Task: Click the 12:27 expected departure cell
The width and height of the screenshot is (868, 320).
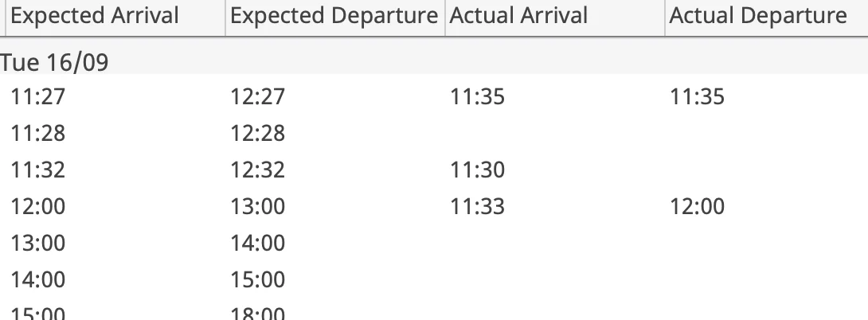Action: pos(257,97)
